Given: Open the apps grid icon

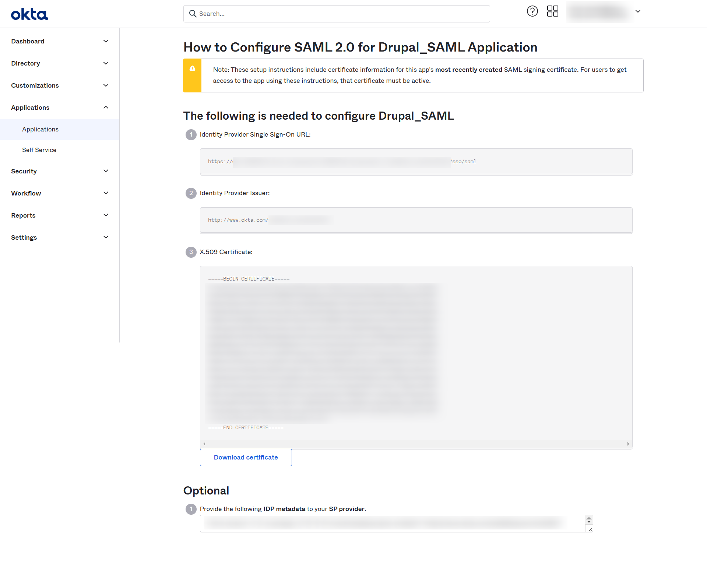Looking at the screenshot, I should (x=552, y=11).
